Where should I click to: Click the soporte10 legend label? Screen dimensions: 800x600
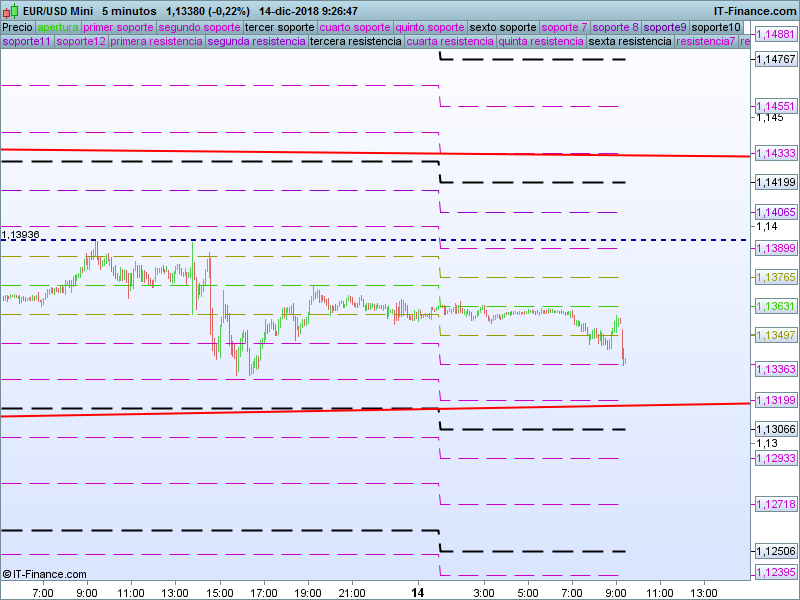[716, 27]
